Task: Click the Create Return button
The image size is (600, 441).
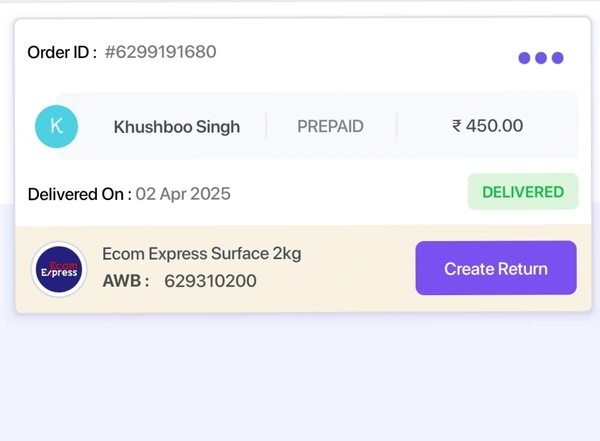Action: [x=496, y=268]
